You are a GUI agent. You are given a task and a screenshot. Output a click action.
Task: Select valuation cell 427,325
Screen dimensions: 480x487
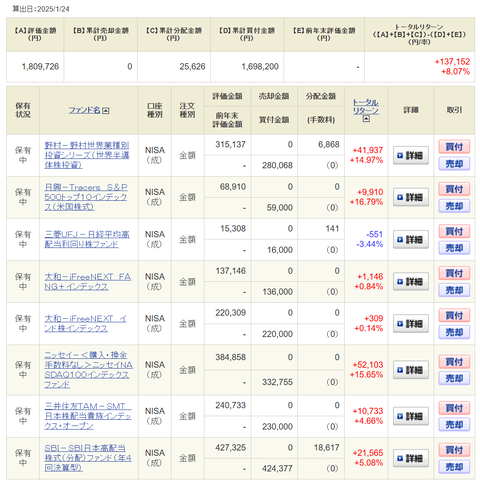(230, 448)
